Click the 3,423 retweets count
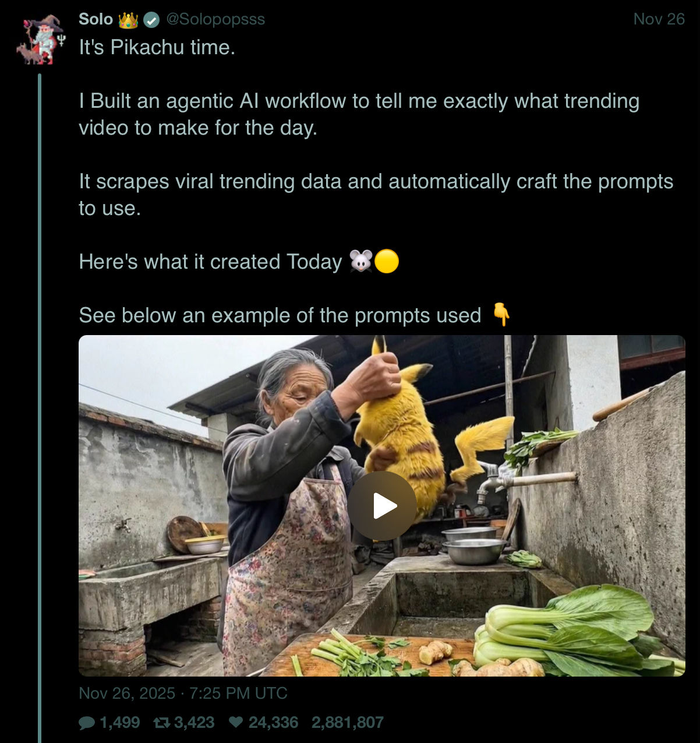The width and height of the screenshot is (700, 743). (194, 723)
